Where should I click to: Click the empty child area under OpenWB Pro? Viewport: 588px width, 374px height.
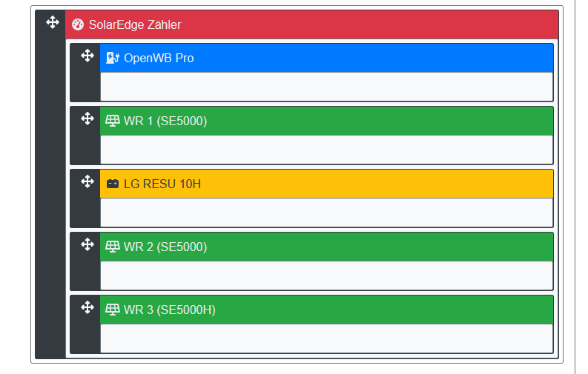click(x=326, y=87)
